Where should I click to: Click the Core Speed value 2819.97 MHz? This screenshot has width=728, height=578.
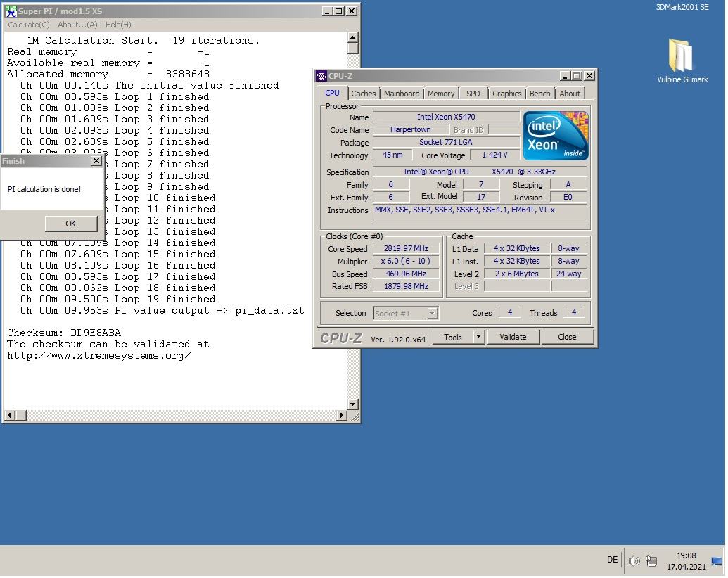click(406, 248)
